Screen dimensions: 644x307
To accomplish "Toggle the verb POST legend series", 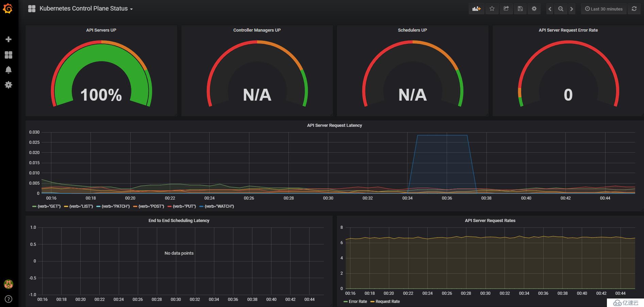I will [x=151, y=206].
